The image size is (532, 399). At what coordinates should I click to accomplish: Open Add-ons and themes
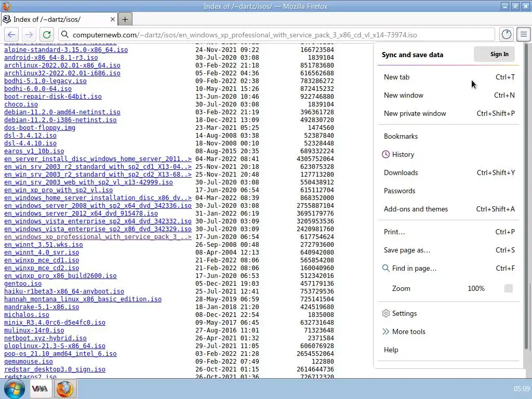(449, 209)
